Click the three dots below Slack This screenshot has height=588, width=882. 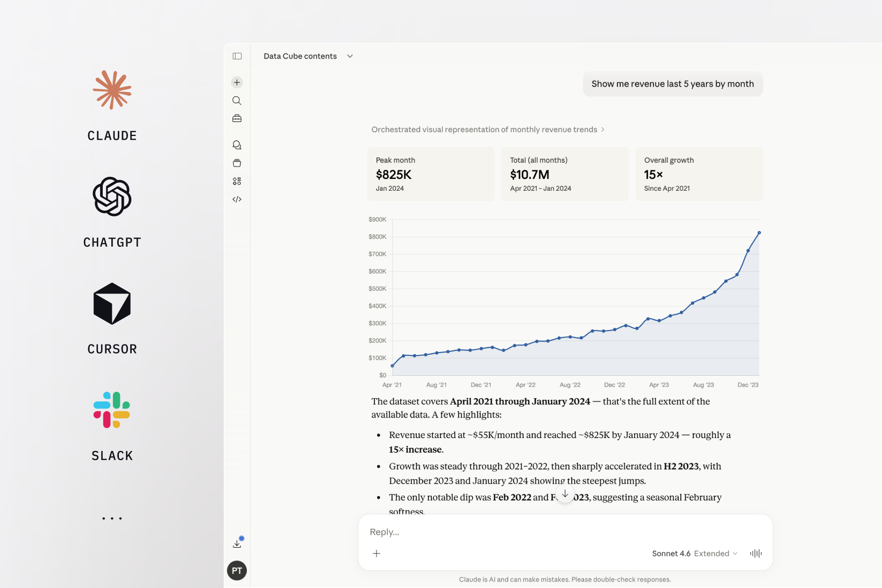coord(112,519)
